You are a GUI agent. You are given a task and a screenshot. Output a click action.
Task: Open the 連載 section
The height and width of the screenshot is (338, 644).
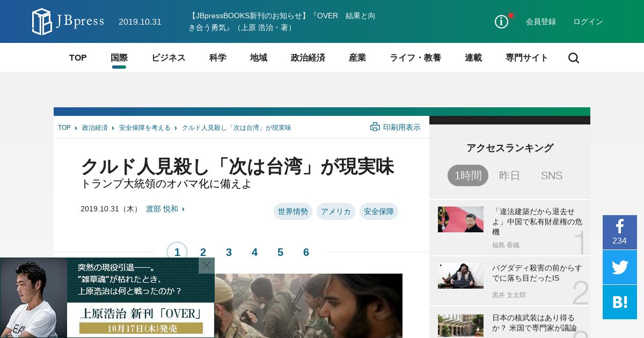(473, 58)
